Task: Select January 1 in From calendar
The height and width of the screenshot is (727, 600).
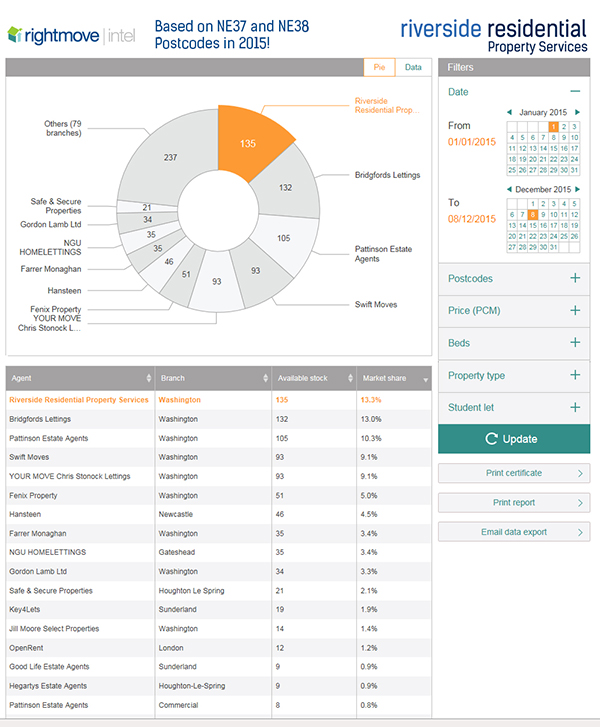Action: (553, 127)
